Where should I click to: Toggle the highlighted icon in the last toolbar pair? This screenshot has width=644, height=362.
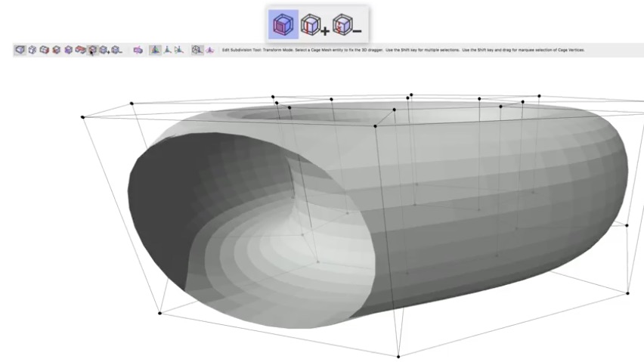197,51
